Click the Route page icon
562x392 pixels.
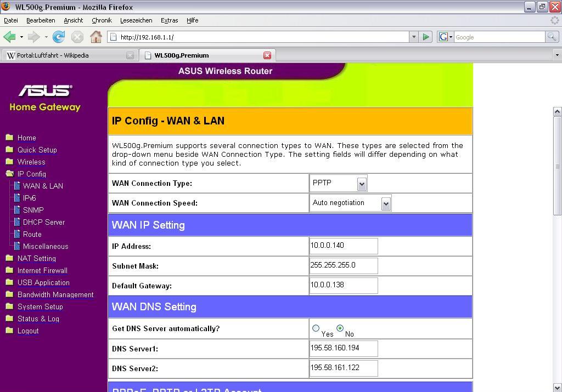click(x=17, y=234)
